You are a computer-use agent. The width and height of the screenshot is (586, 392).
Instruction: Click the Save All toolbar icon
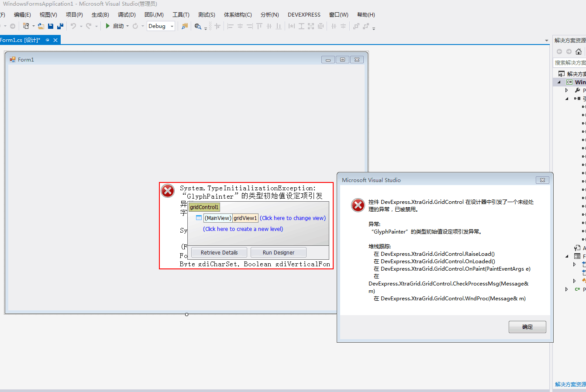pyautogui.click(x=60, y=26)
